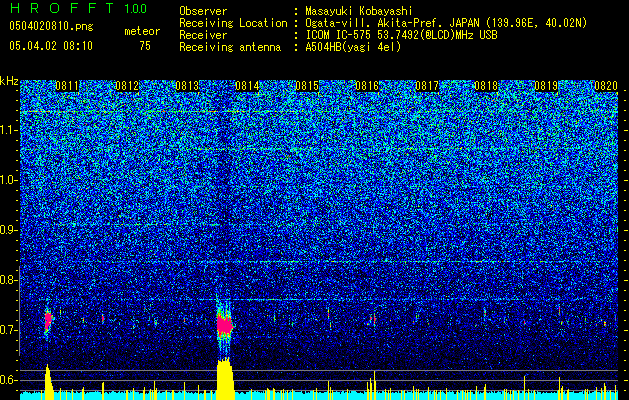Click the 0819 time marker
629x400 pixels.
pos(546,86)
